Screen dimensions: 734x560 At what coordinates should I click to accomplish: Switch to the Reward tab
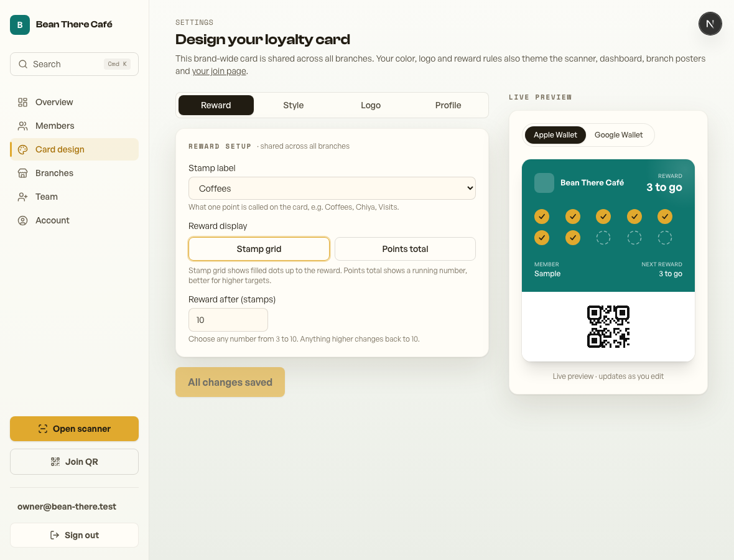click(216, 105)
